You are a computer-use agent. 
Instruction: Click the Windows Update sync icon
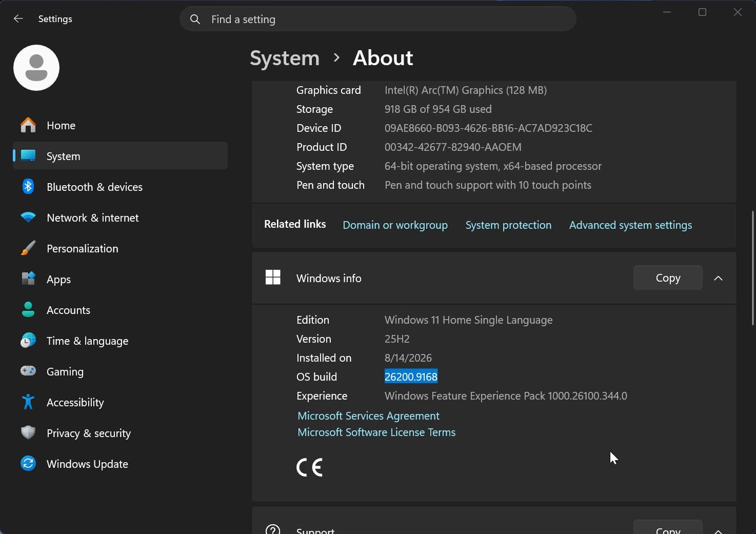pos(28,464)
